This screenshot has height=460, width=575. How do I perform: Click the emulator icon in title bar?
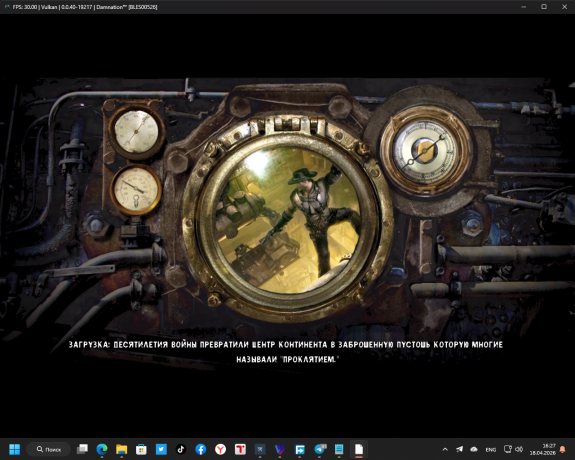click(x=7, y=7)
